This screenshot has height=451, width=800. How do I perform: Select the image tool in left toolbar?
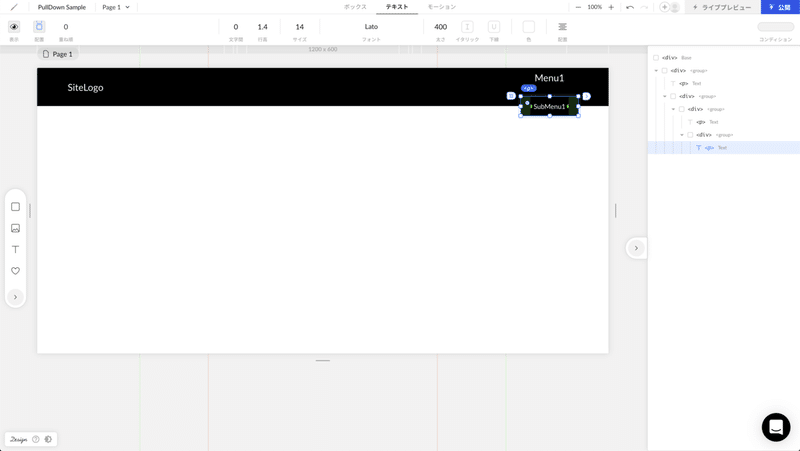[15, 228]
